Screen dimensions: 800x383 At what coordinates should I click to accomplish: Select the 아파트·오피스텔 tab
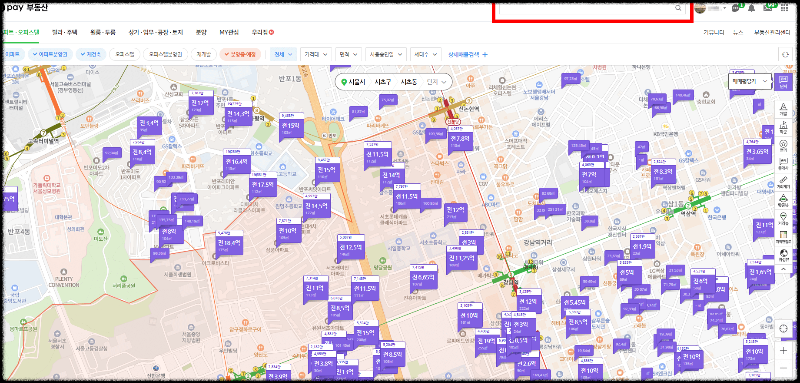pos(20,32)
